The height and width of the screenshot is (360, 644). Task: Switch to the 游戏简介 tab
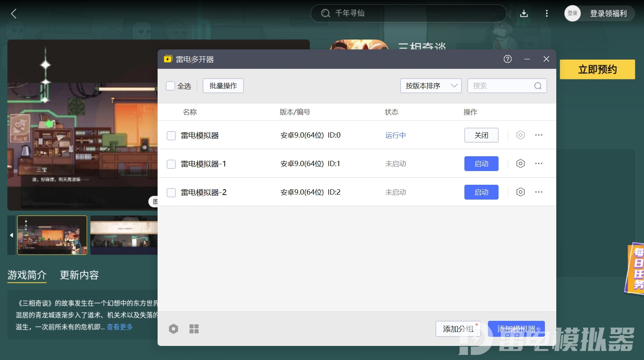(x=27, y=275)
